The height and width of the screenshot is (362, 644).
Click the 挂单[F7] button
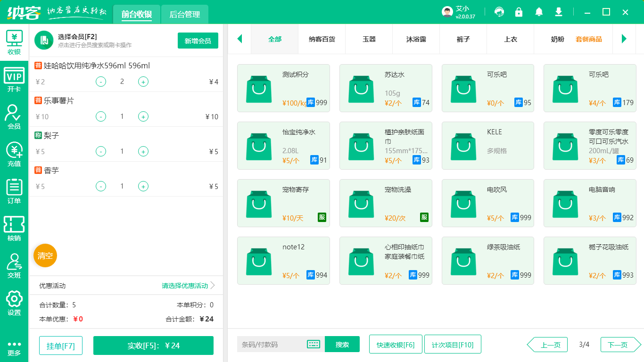click(61, 346)
